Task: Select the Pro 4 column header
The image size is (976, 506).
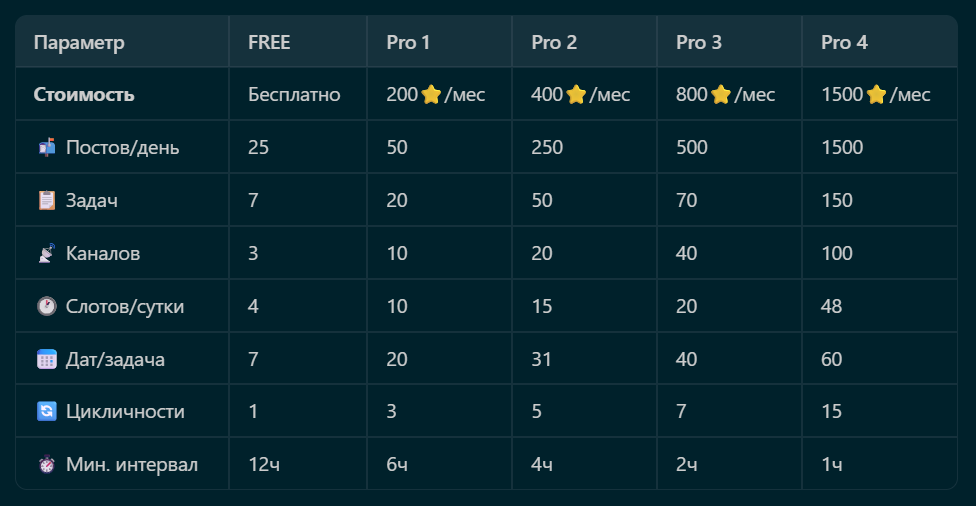Action: [844, 43]
